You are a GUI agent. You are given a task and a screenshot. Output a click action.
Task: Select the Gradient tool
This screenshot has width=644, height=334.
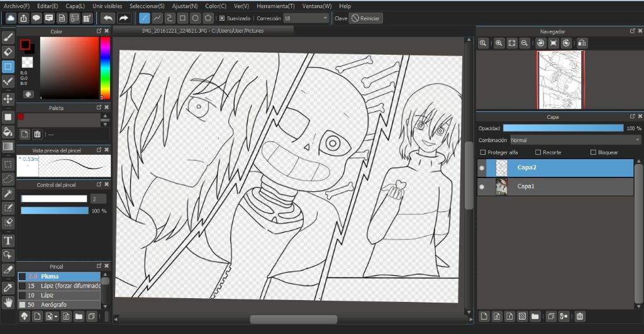pos(8,147)
